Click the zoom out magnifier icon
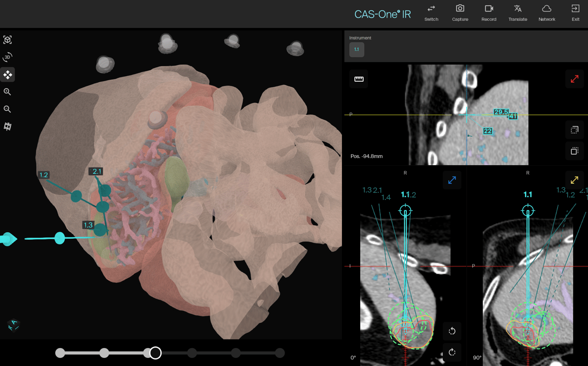Screen dimensions: 588x366 coord(8,110)
